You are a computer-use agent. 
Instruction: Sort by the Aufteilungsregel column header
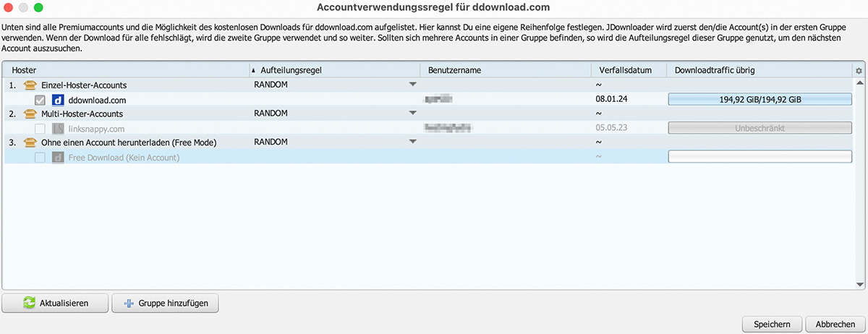[x=334, y=70]
